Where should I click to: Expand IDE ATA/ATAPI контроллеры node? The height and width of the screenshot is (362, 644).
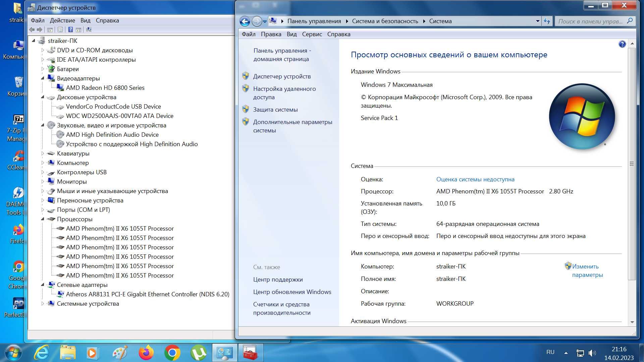[x=43, y=60]
